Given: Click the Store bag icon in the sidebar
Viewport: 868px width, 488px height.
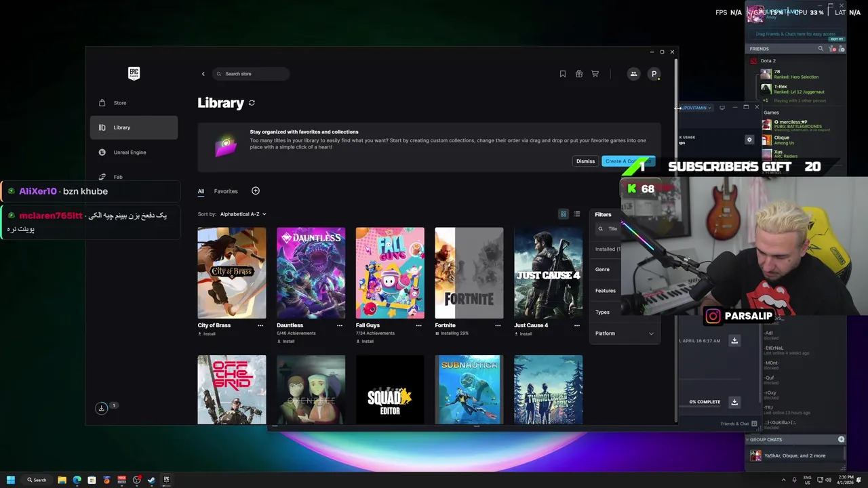Looking at the screenshot, I should 102,103.
